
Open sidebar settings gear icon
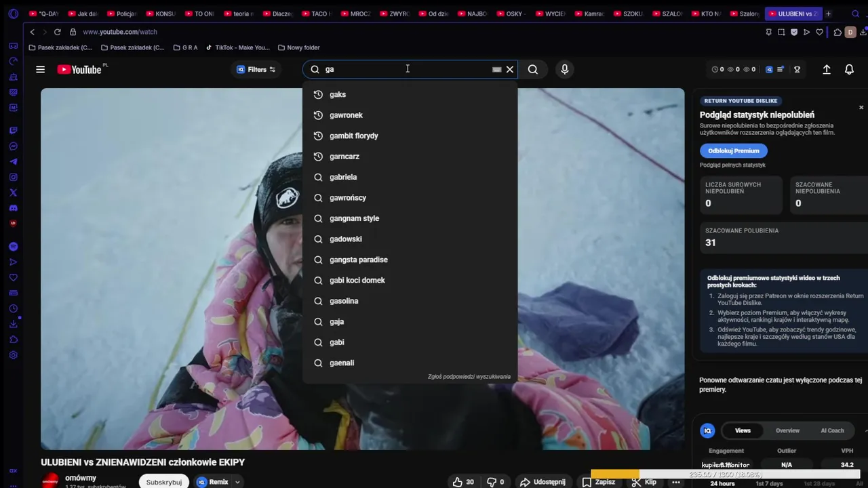[x=13, y=355]
